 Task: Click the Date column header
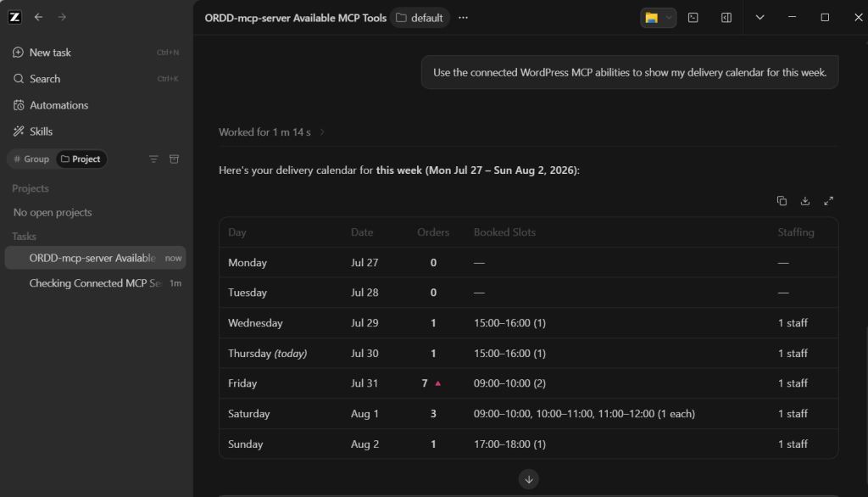click(362, 232)
